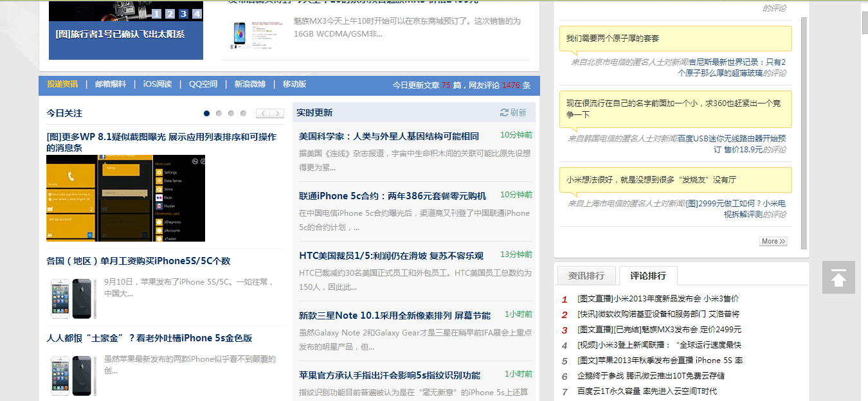Select slide number 4 in top banner
Screen dimensions: 868x401
(x=197, y=14)
